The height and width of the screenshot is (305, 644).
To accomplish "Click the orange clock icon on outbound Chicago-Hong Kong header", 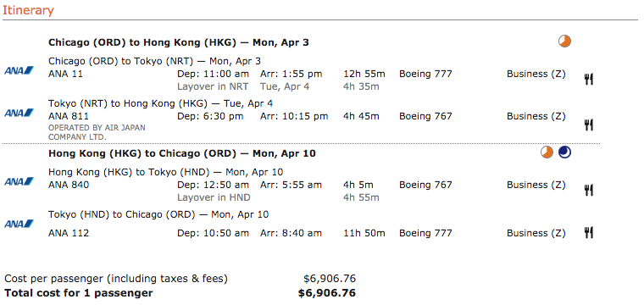I will click(x=564, y=41).
